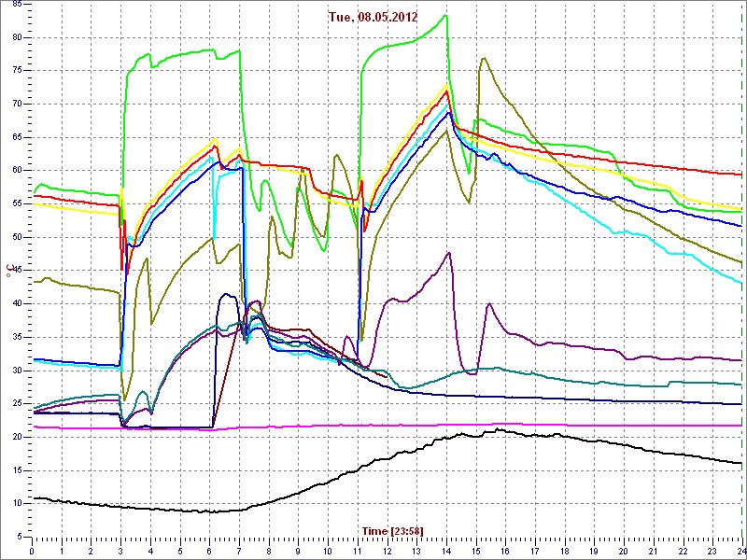The height and width of the screenshot is (560, 747).
Task: Select the '25' temperature axis label
Action: tap(16, 404)
